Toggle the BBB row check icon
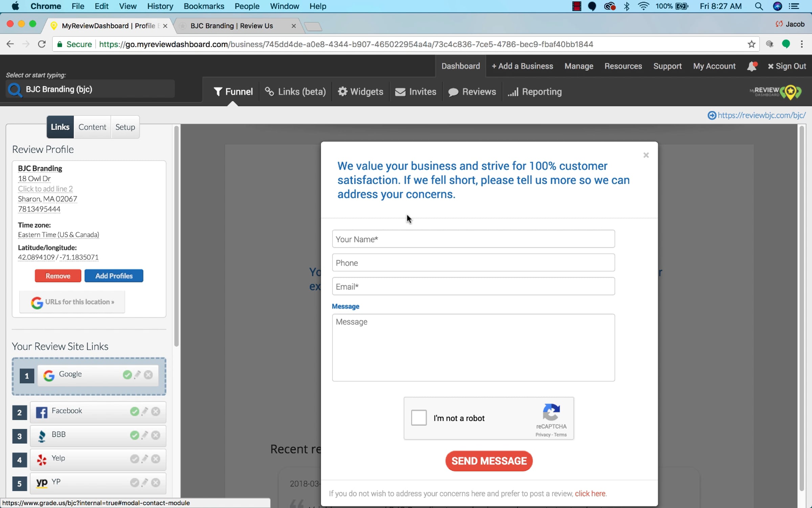This screenshot has width=812, height=508. pyautogui.click(x=135, y=435)
